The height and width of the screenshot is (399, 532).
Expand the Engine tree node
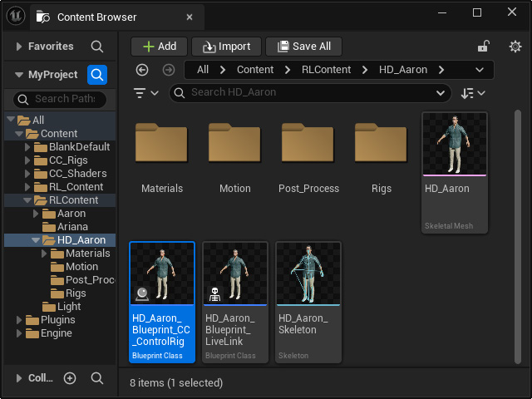[19, 333]
